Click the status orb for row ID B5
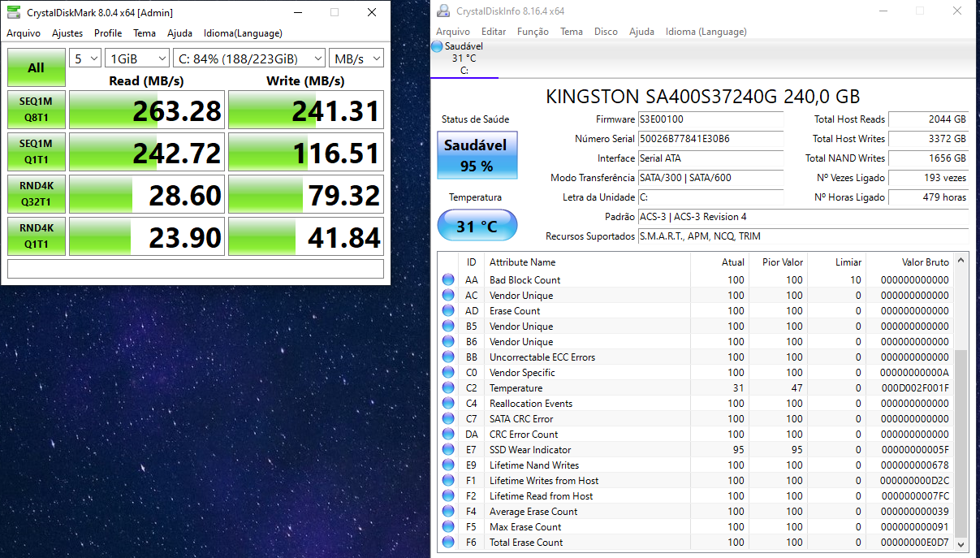The width and height of the screenshot is (980, 558). pos(448,327)
